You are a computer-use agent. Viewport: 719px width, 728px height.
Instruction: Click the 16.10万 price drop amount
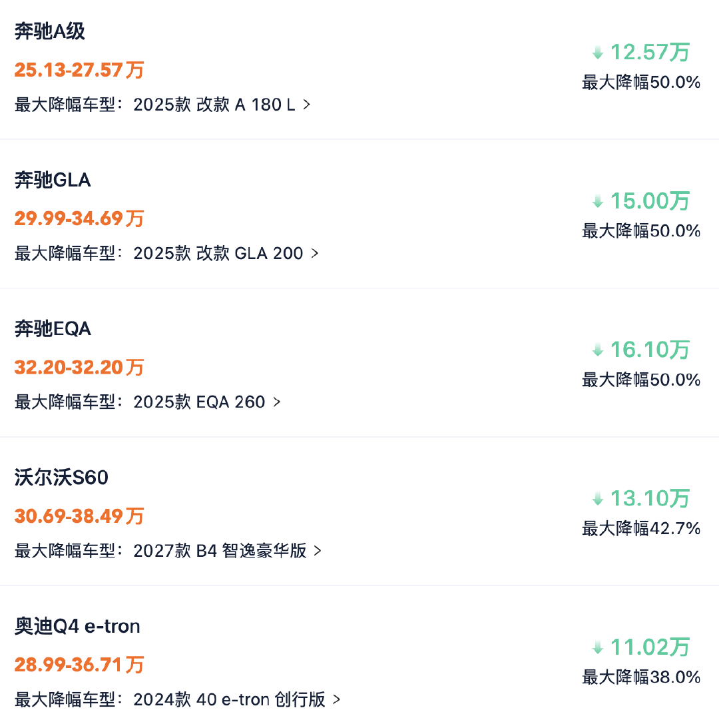(650, 350)
